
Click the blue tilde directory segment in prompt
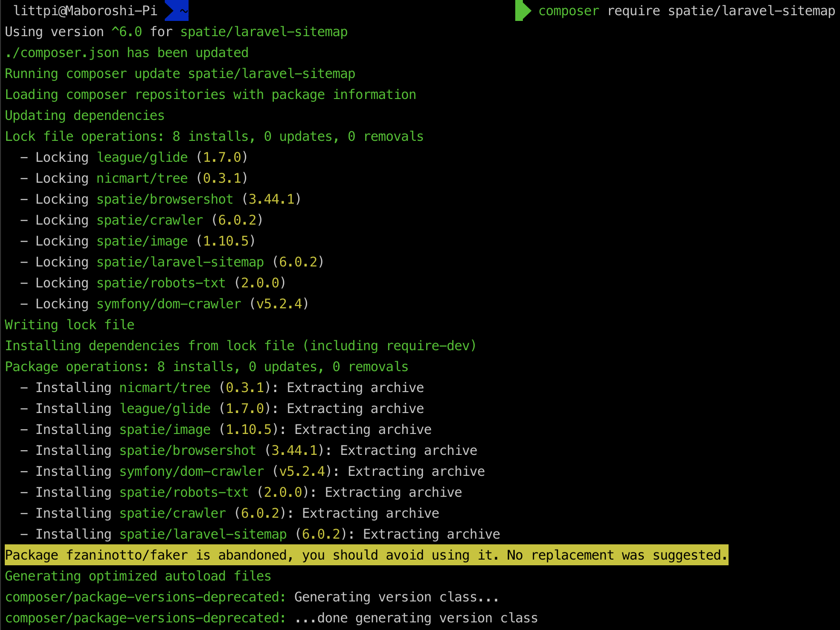(x=177, y=10)
